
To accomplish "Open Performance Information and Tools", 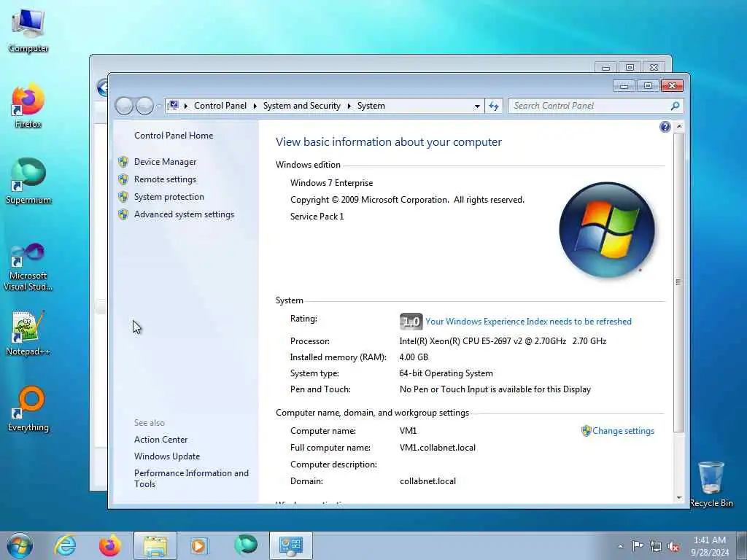I will (x=191, y=478).
